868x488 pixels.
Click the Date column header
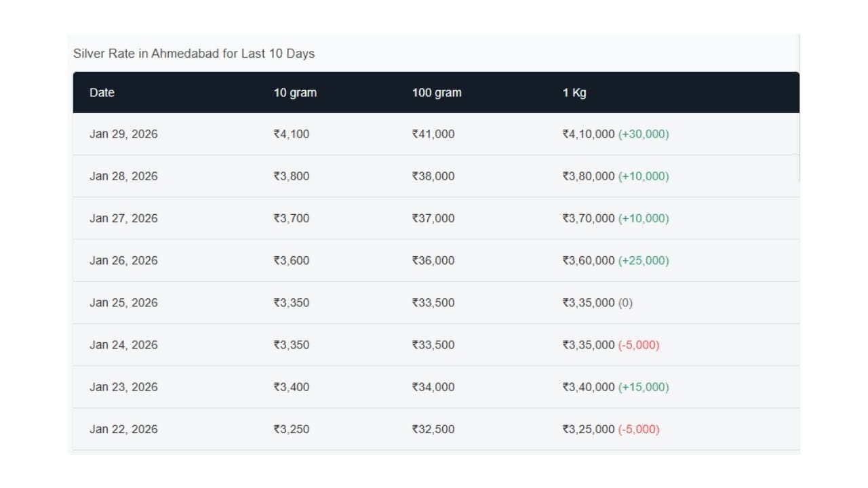click(x=102, y=93)
